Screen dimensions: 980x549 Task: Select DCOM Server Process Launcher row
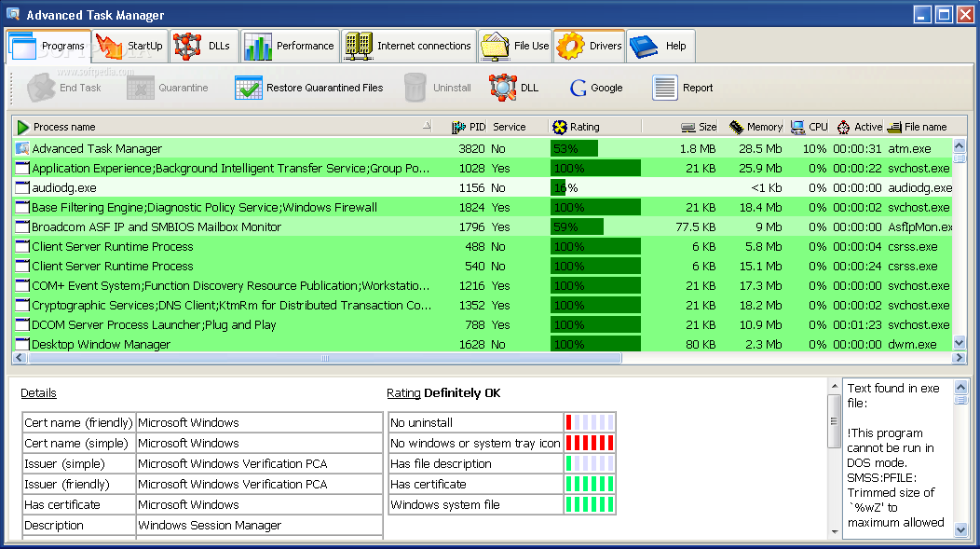[x=483, y=325]
